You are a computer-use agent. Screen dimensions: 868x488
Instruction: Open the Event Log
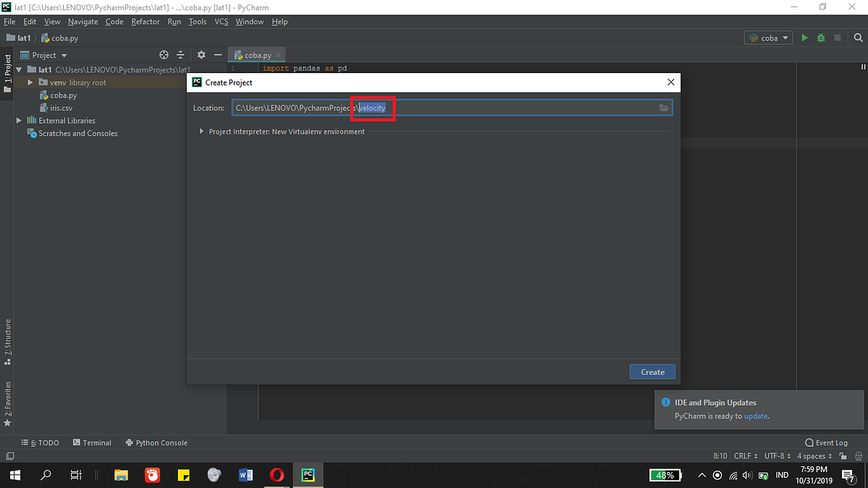coord(827,442)
